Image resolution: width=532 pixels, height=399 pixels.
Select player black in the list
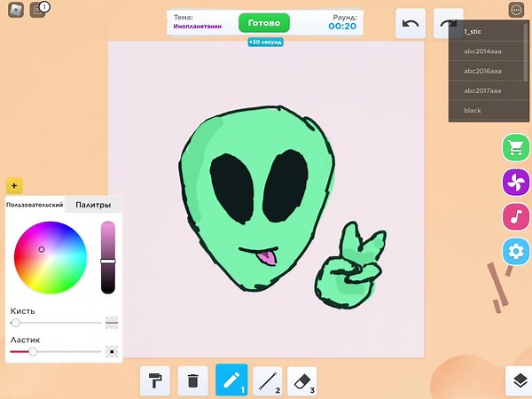(x=487, y=110)
